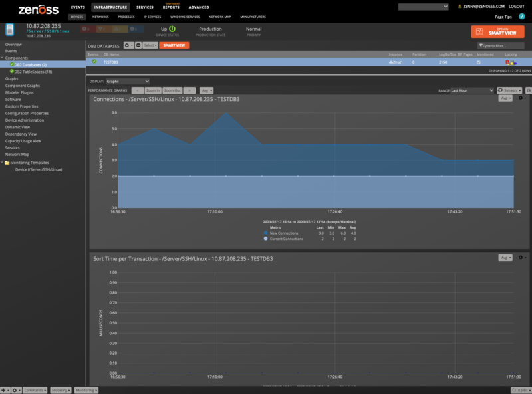Click the Type to filter input field
This screenshot has height=394, width=532.
pos(501,45)
